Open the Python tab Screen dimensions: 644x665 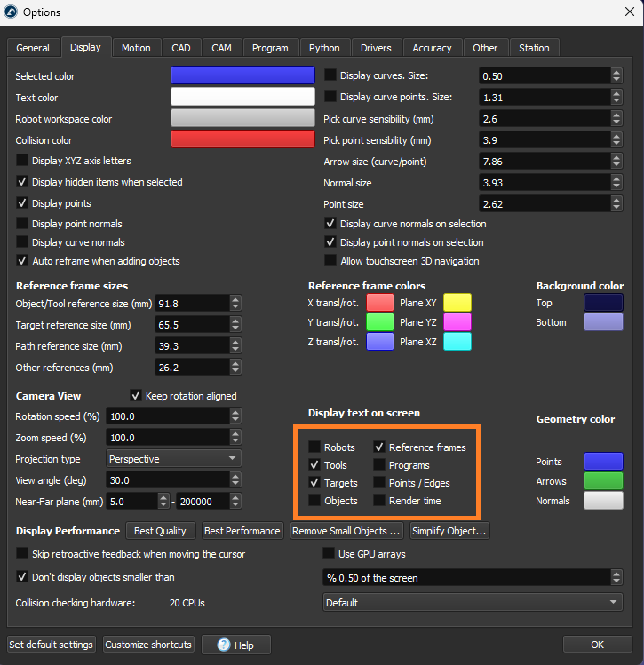[x=324, y=48]
